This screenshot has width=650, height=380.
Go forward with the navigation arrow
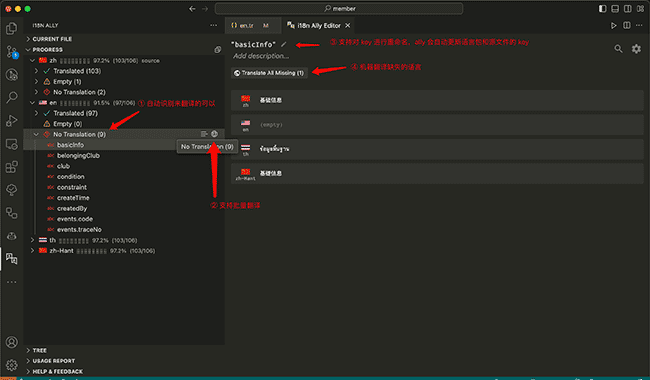click(205, 9)
